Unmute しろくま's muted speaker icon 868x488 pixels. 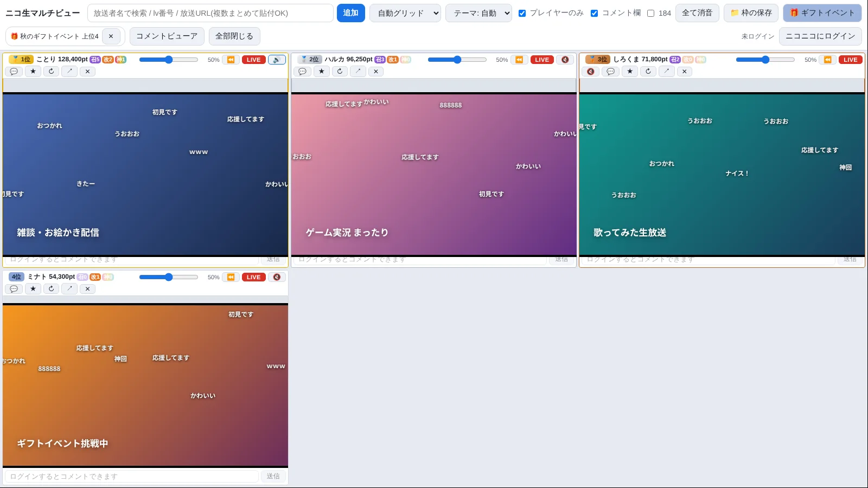click(591, 72)
